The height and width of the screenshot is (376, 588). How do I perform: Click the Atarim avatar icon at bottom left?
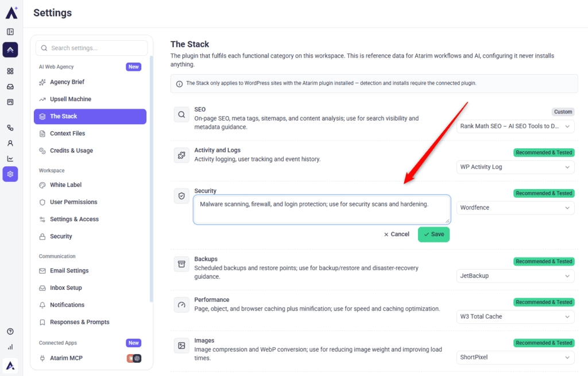click(10, 366)
